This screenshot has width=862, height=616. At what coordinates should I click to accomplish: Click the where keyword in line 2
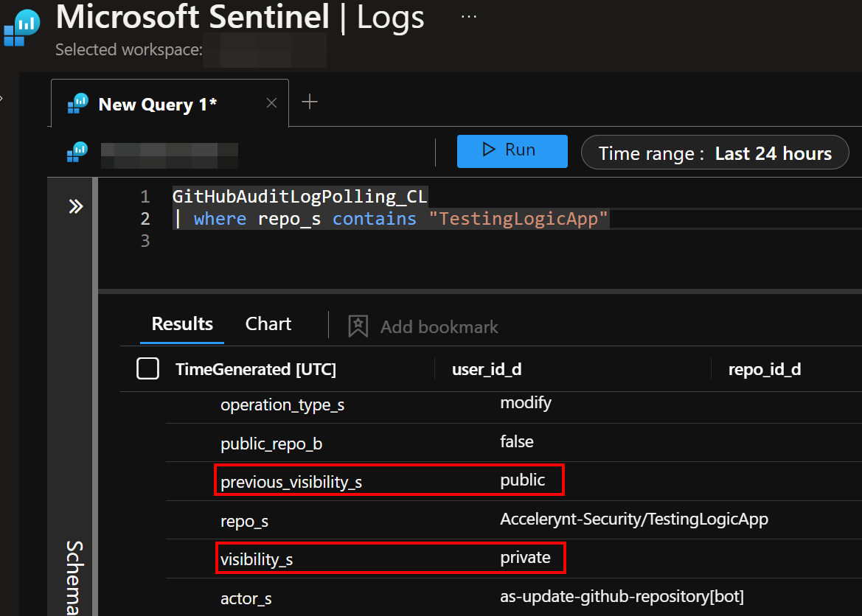220,219
